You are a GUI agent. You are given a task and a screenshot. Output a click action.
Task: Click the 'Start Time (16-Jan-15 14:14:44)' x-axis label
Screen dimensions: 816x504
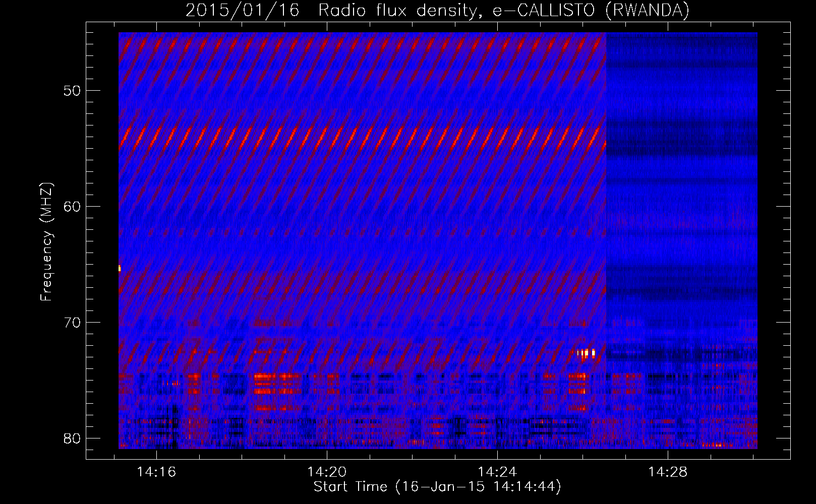coord(437,487)
